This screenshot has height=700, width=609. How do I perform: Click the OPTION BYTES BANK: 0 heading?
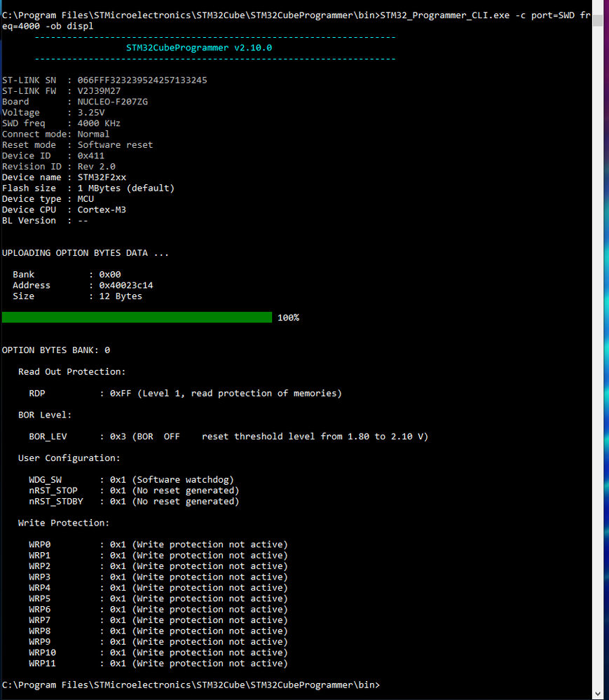point(56,350)
